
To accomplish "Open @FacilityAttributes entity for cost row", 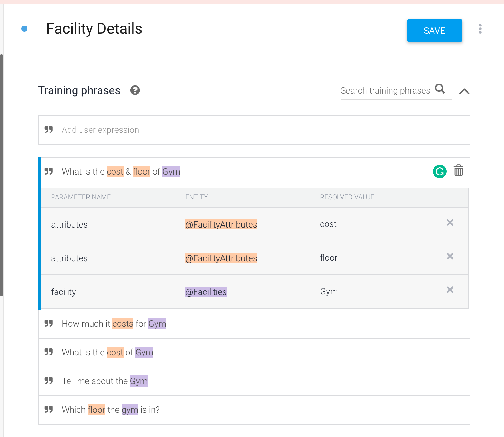I will [x=221, y=224].
